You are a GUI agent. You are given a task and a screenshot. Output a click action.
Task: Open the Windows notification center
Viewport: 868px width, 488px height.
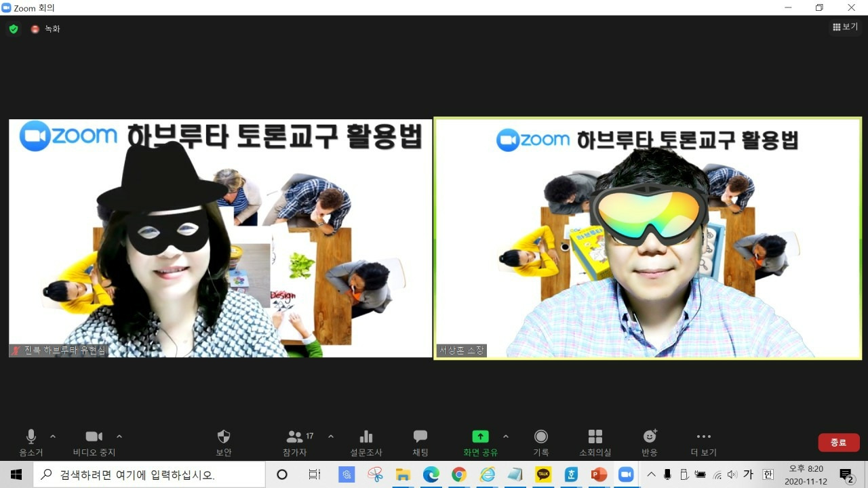coord(846,474)
